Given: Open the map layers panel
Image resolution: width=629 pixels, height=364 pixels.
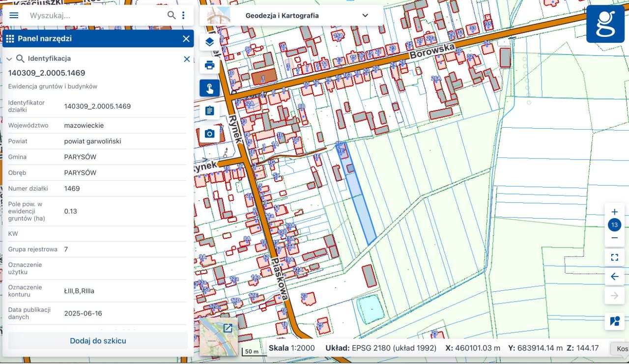Looking at the screenshot, I should click(210, 42).
